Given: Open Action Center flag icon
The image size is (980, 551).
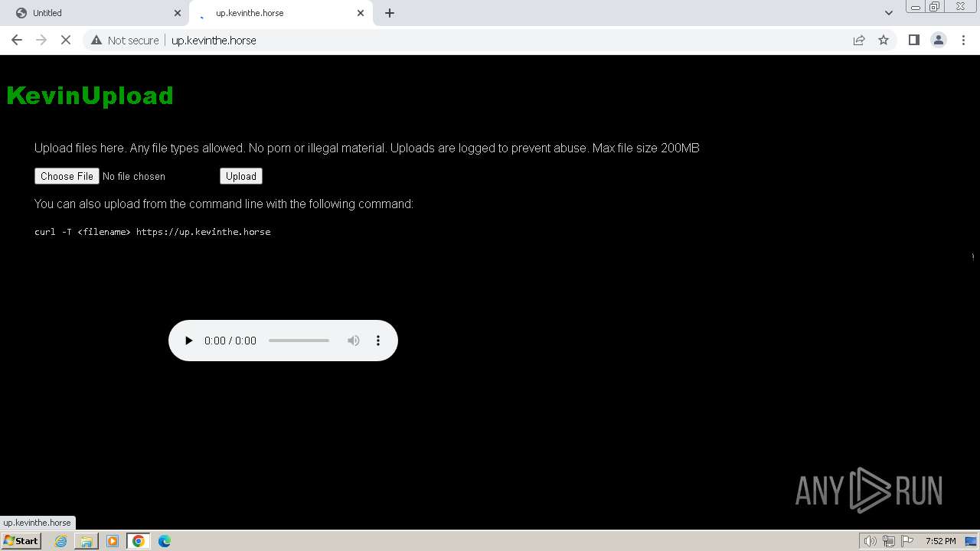Looking at the screenshot, I should tap(907, 541).
